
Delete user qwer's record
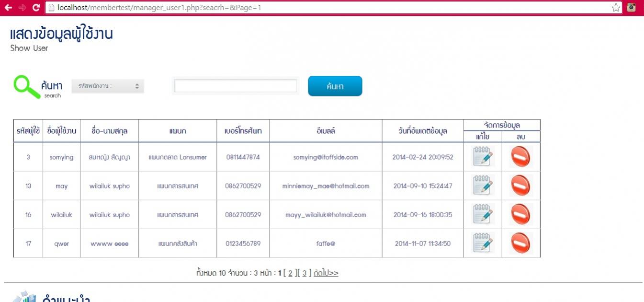point(521,244)
